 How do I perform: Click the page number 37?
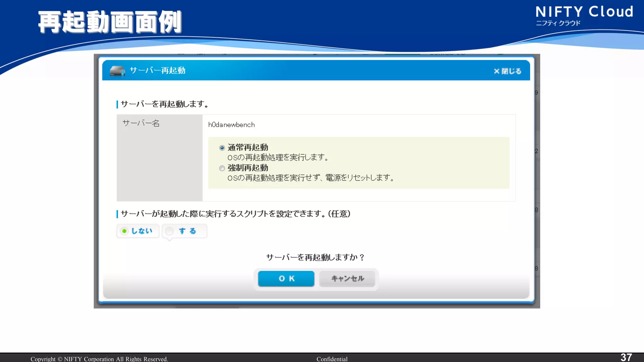click(x=626, y=357)
